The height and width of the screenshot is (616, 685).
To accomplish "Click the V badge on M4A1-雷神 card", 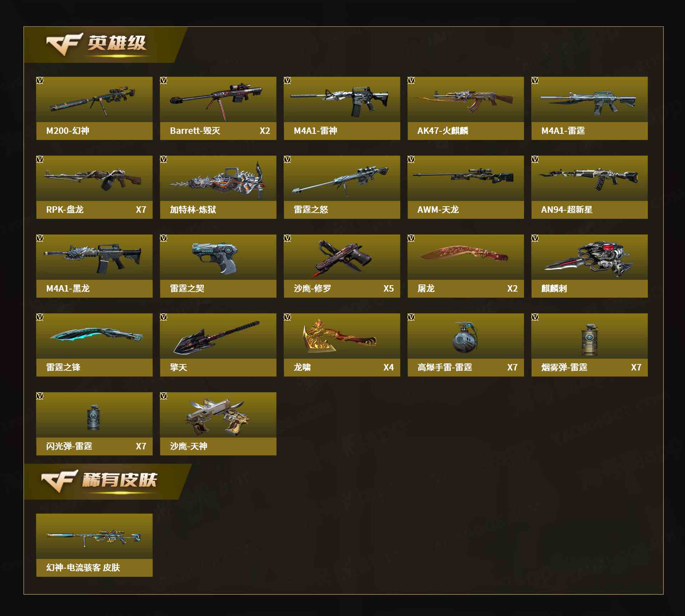I will [288, 81].
